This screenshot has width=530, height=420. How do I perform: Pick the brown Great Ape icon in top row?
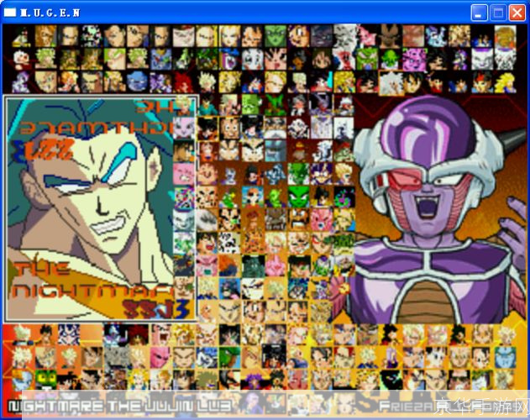click(x=390, y=36)
